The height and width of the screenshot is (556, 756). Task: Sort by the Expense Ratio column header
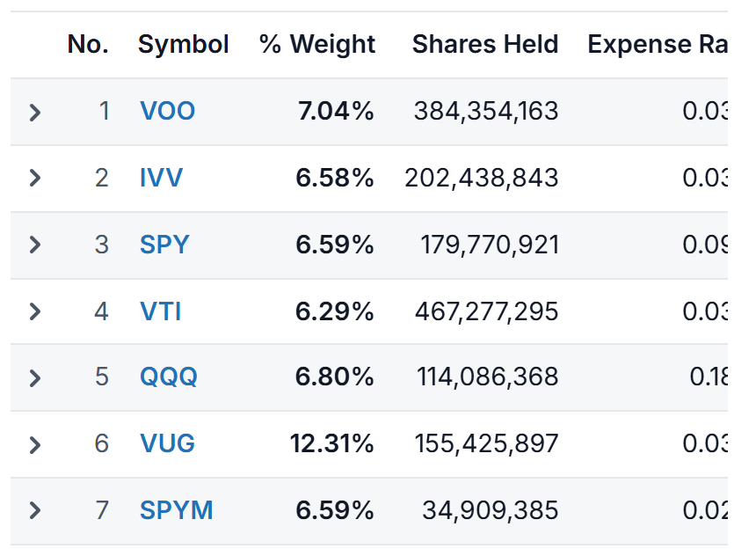(x=658, y=44)
